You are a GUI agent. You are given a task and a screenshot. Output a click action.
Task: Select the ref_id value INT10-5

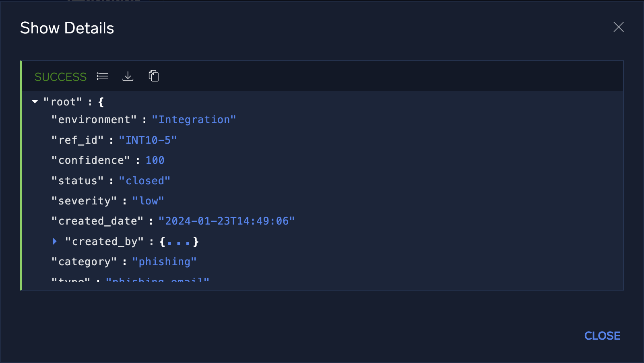click(x=148, y=140)
